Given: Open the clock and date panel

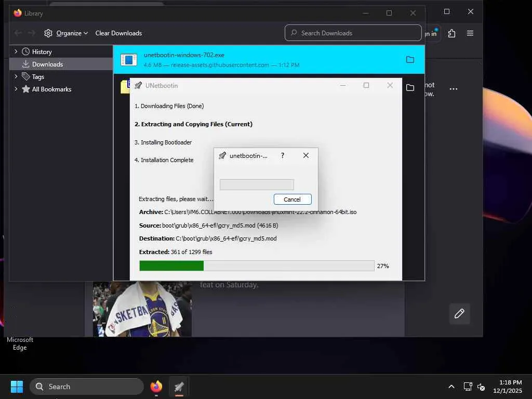Looking at the screenshot, I should (x=507, y=387).
